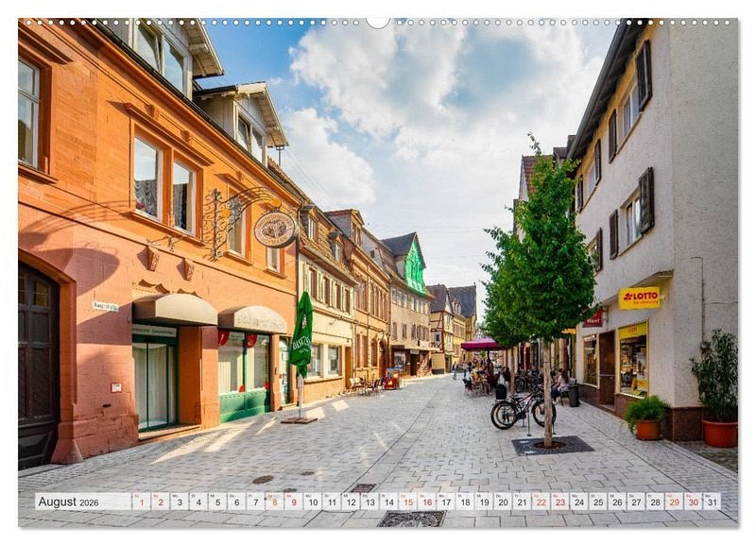
Task: Click the yellow LOTTO shop sign
Action: pyautogui.click(x=640, y=298)
